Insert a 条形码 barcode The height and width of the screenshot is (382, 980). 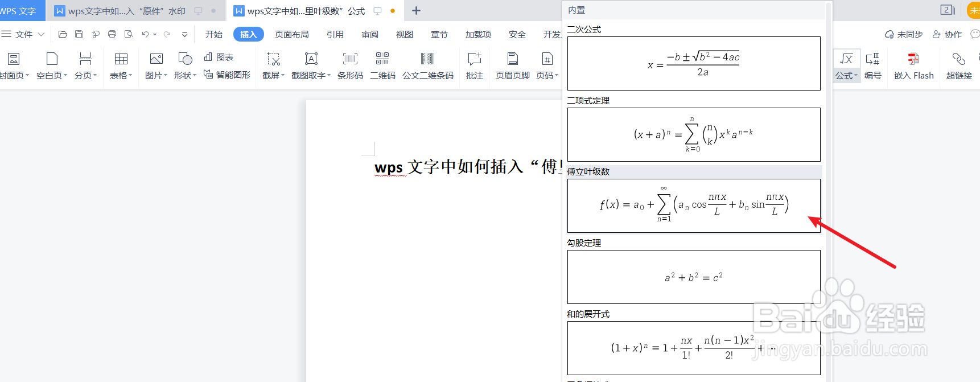(x=350, y=65)
